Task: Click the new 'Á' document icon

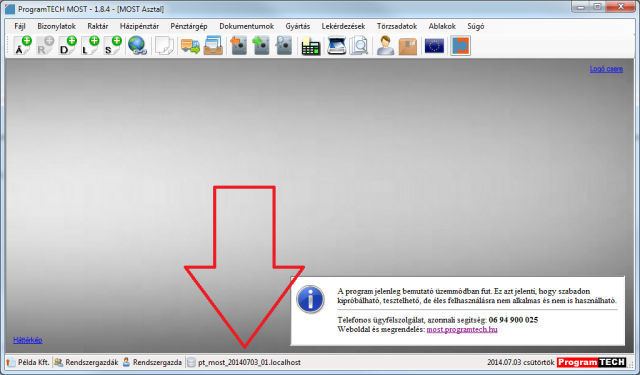Action: (x=22, y=45)
